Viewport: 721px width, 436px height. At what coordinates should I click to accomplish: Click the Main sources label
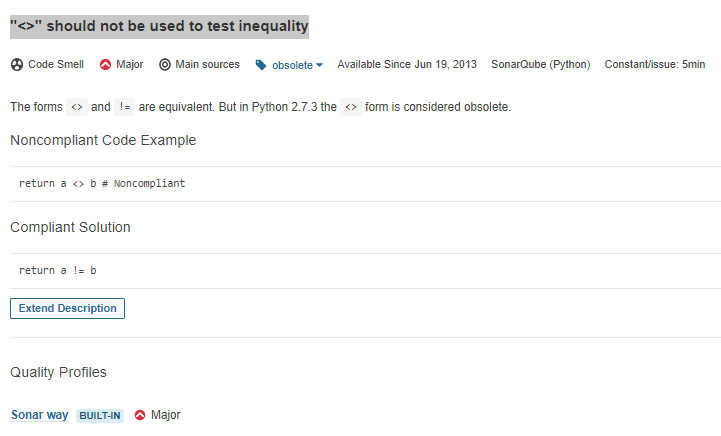coord(207,64)
